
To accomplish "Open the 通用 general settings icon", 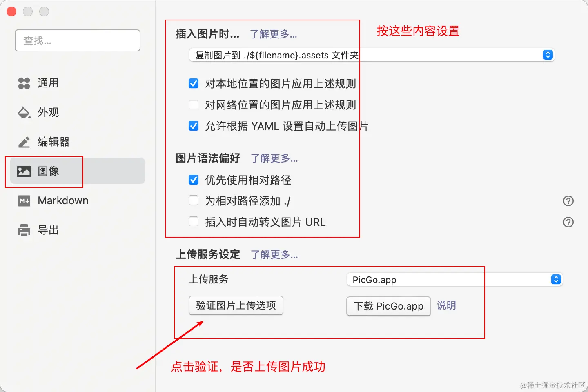I will click(24, 83).
